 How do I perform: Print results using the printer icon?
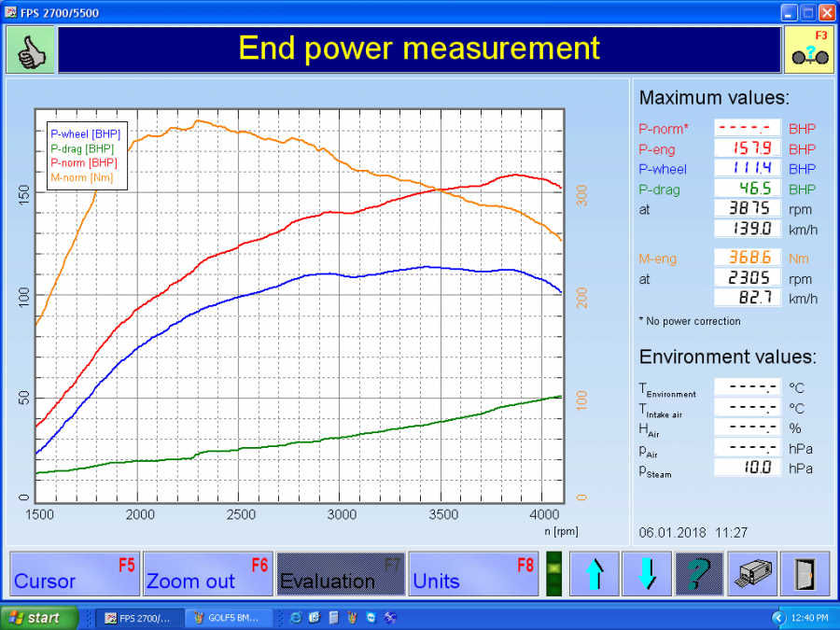751,573
